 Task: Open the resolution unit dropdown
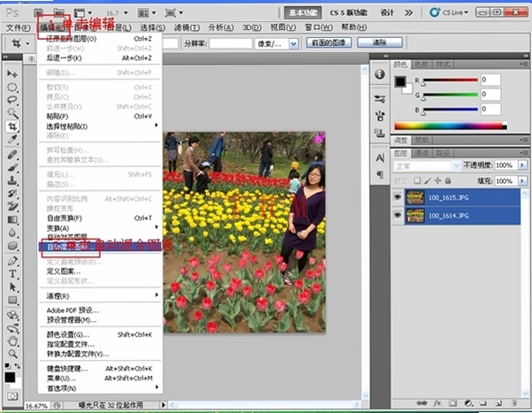tap(293, 43)
